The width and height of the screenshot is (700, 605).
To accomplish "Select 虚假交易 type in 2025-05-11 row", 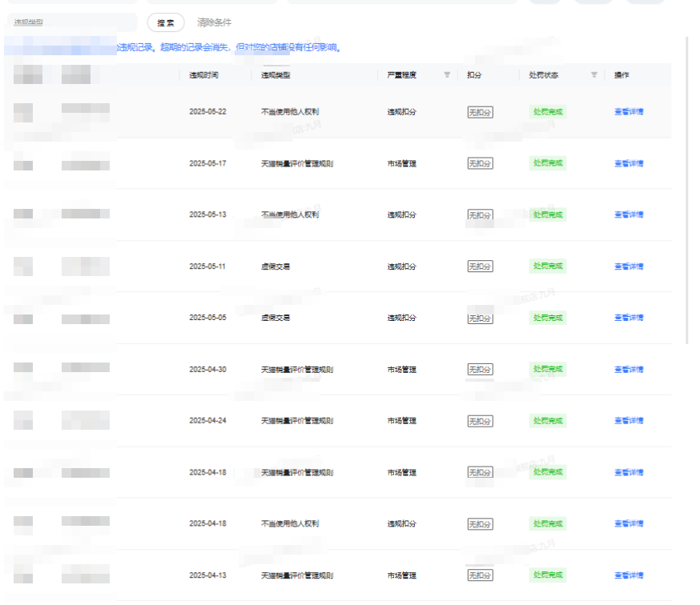I will pyautogui.click(x=276, y=266).
